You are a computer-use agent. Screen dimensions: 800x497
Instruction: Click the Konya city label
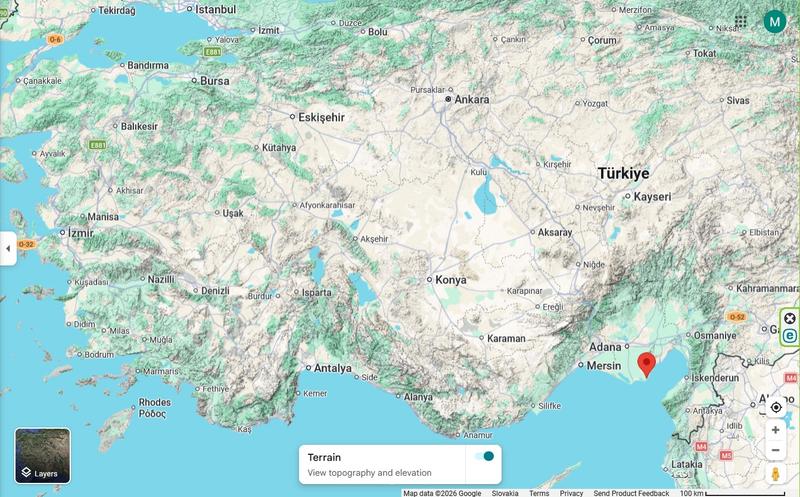click(451, 280)
